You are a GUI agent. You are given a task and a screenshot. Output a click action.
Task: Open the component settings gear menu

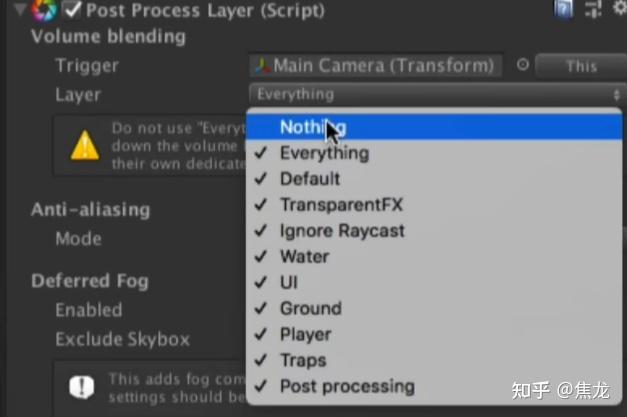point(619,9)
